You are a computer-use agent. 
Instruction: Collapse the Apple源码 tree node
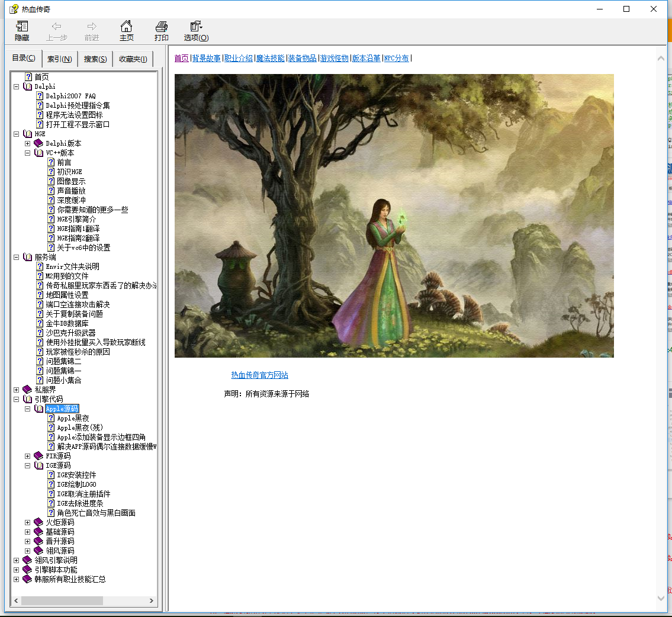(x=27, y=409)
